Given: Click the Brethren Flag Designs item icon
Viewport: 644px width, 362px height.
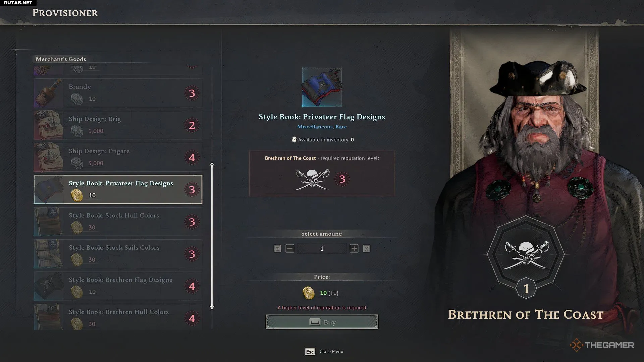Looking at the screenshot, I should (49, 286).
